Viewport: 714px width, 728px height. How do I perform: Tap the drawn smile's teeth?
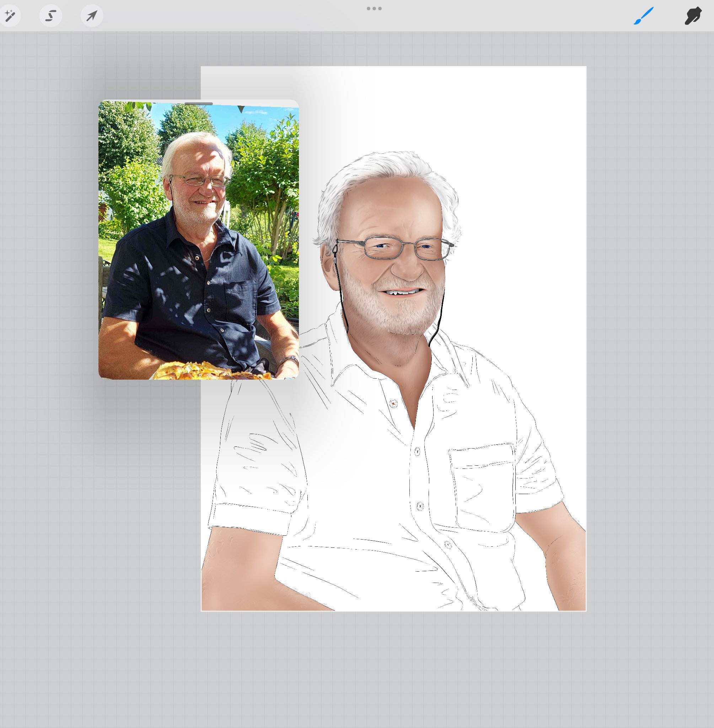pos(401,292)
